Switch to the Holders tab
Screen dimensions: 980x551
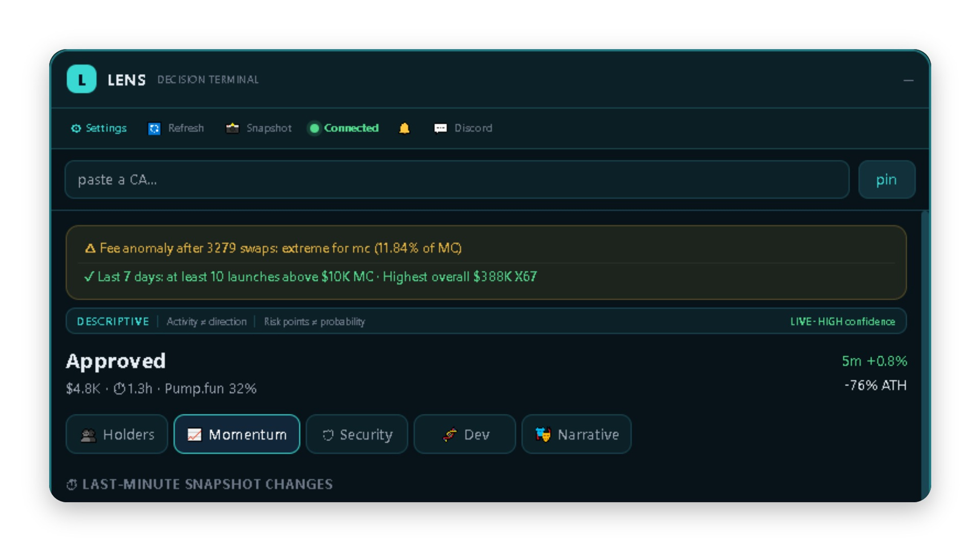117,434
